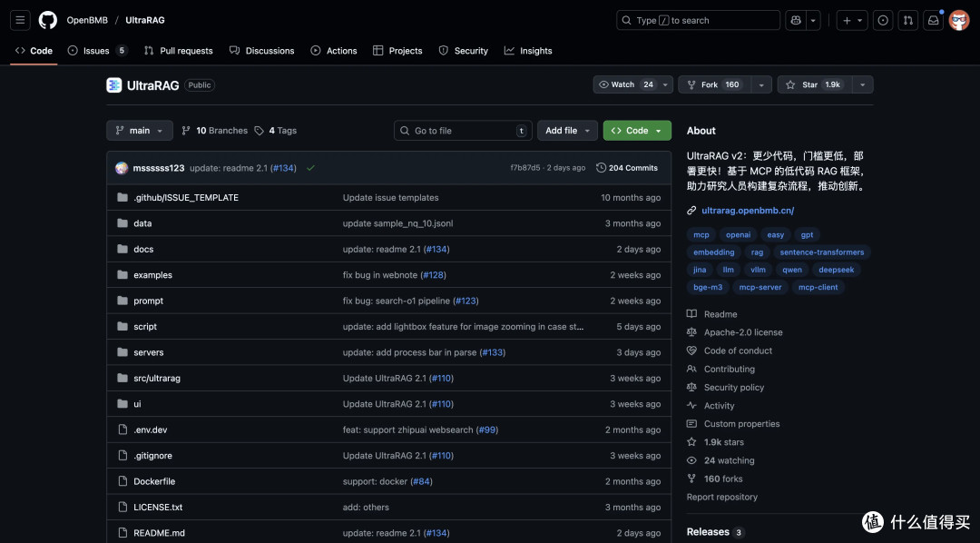Click the examples folder icon
This screenshot has width=980, height=543.
(122, 274)
